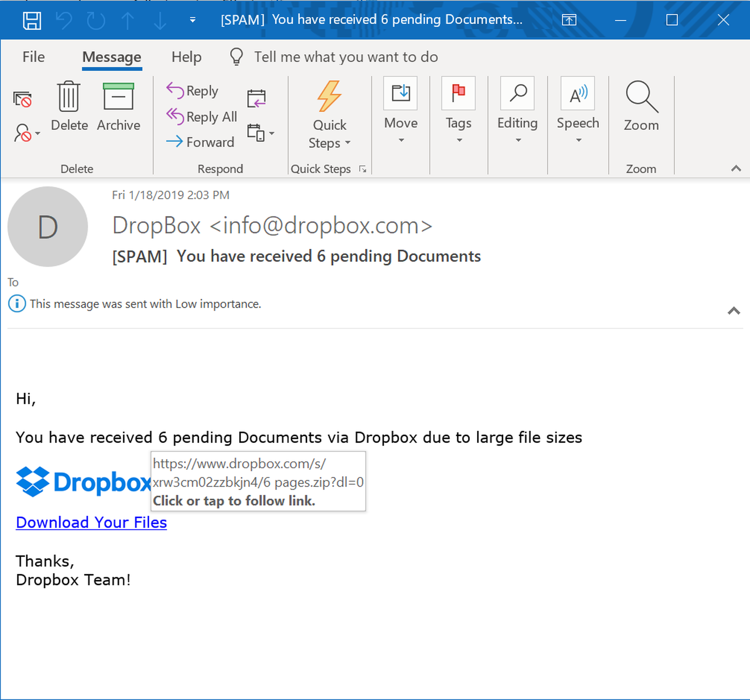Click the Ignore conversation icon
The width and height of the screenshot is (750, 700).
click(22, 99)
